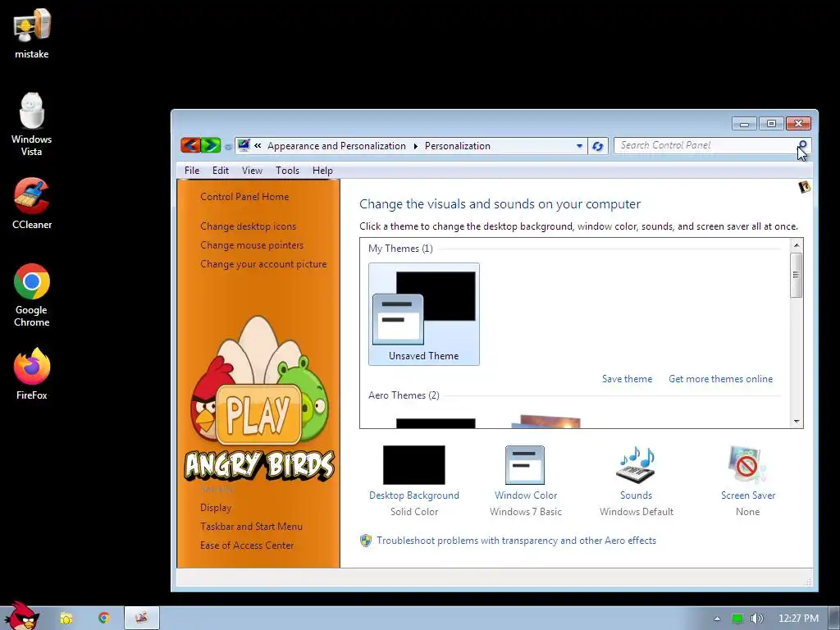Viewport: 840px width, 630px height.
Task: Open Chrome from the taskbar
Action: [x=104, y=619]
